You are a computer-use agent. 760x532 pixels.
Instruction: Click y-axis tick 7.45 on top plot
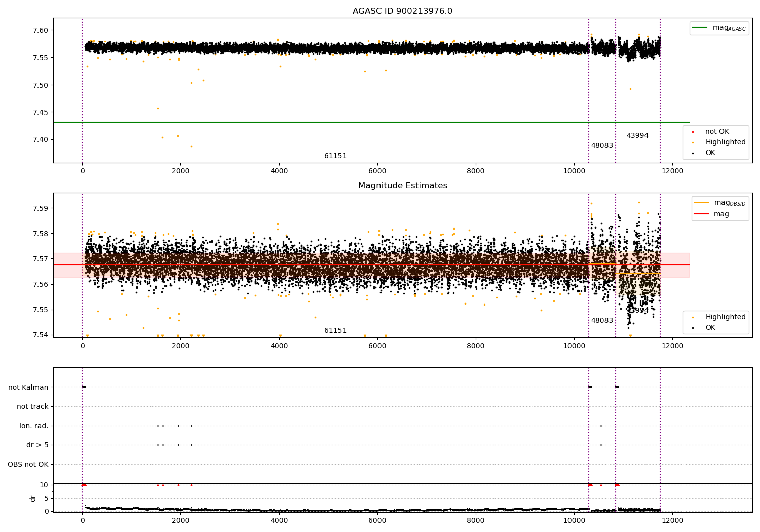pyautogui.click(x=41, y=112)
